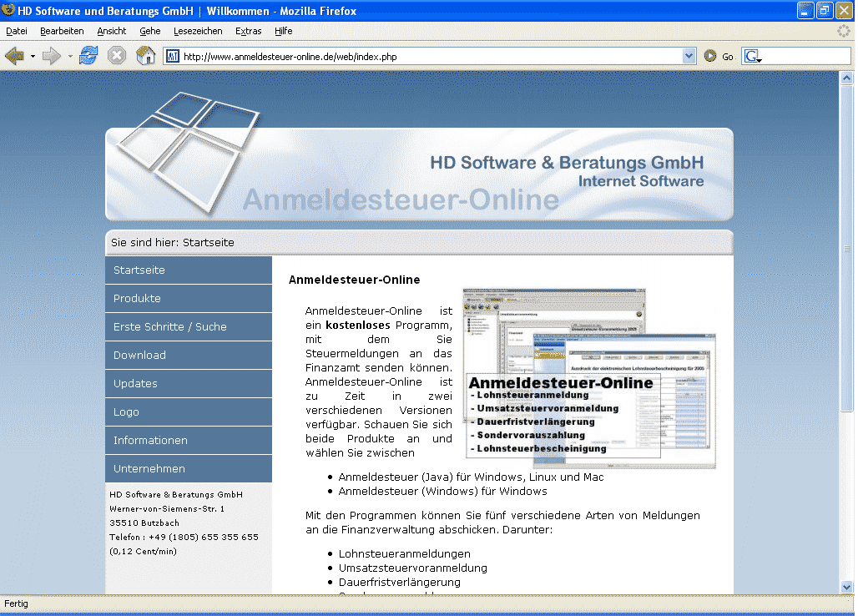The width and height of the screenshot is (858, 616).
Task: Click the site favicon in address bar
Action: click(x=173, y=57)
